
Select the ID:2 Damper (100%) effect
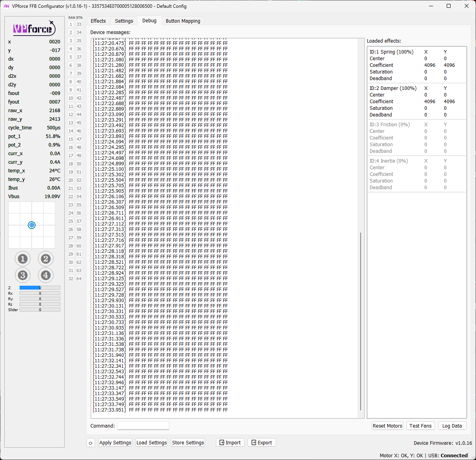coord(393,88)
